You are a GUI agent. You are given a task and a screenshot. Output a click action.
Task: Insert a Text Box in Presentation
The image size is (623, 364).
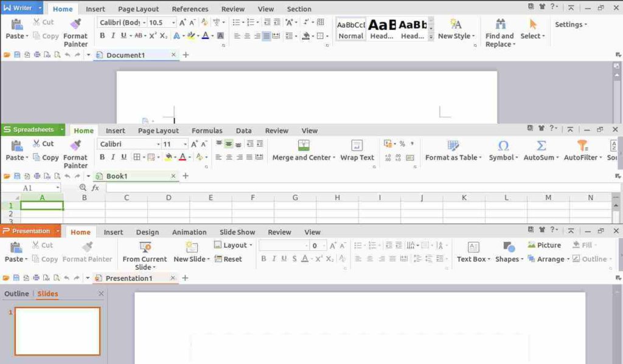(473, 252)
